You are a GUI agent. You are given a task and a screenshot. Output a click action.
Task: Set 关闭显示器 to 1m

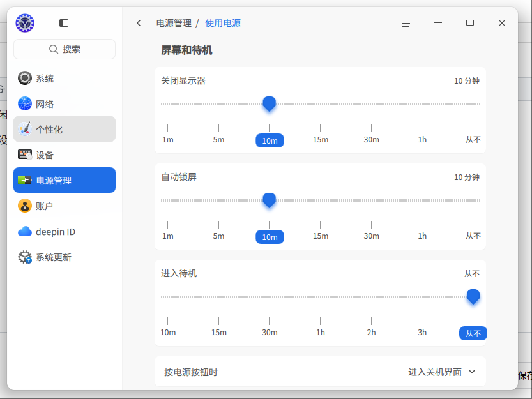(168, 139)
